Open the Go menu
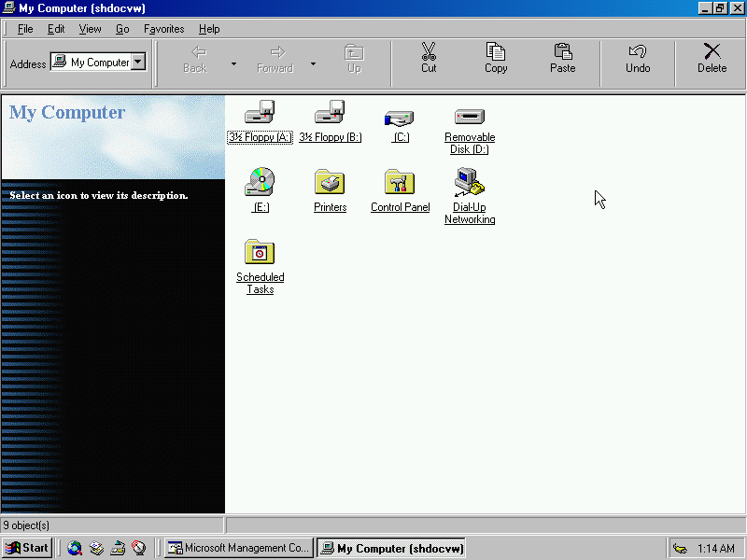Viewport: 747px width, 560px height. pyautogui.click(x=121, y=29)
